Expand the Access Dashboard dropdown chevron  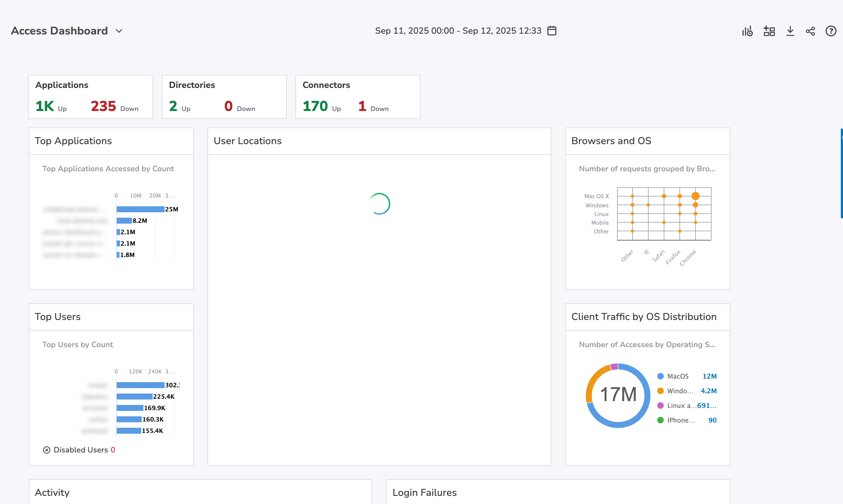pyautogui.click(x=119, y=31)
